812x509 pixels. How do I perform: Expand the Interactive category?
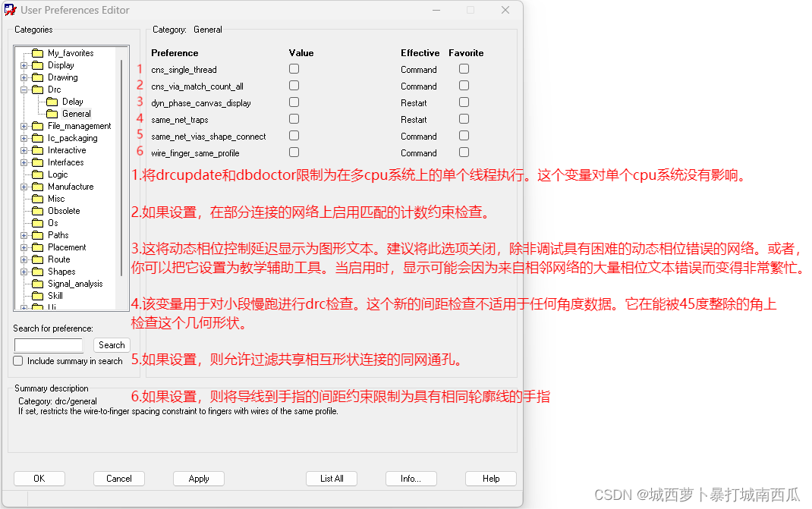pos(23,150)
